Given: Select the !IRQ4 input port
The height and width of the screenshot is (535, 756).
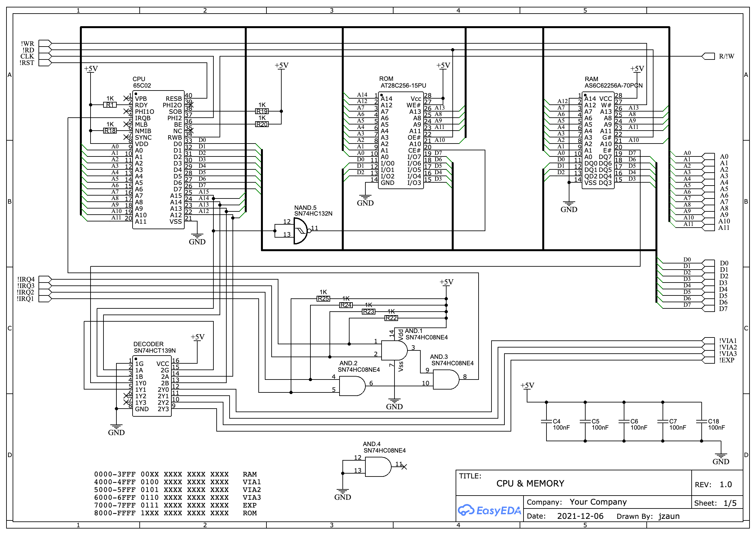Looking at the screenshot, I should tap(45, 279).
